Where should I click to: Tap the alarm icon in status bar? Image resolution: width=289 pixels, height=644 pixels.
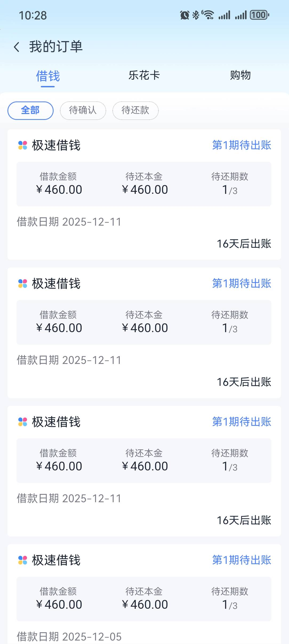pyautogui.click(x=184, y=15)
